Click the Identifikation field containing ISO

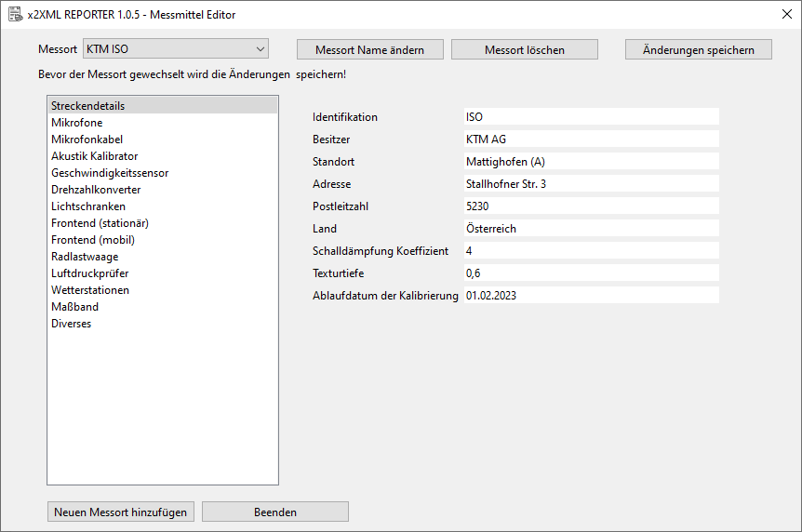[591, 117]
